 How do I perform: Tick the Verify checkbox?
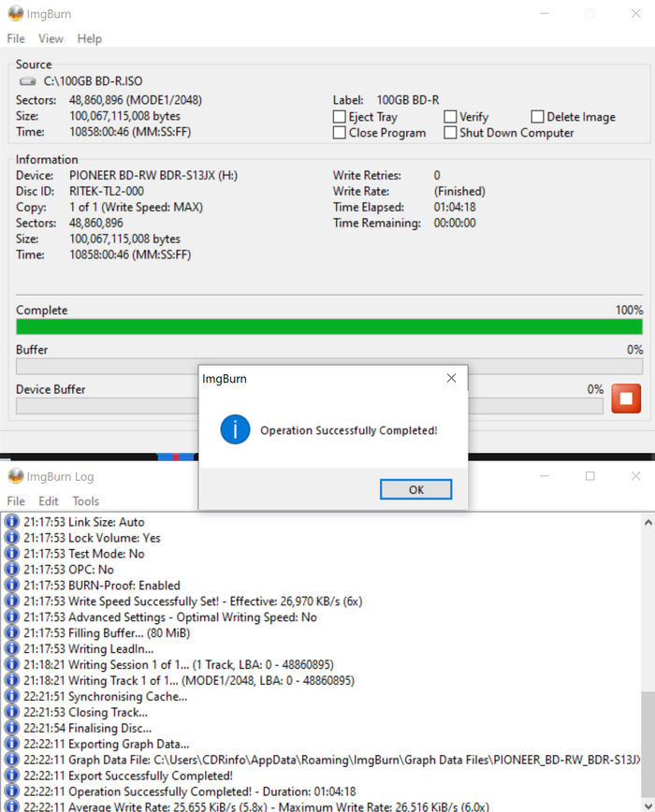[x=450, y=117]
